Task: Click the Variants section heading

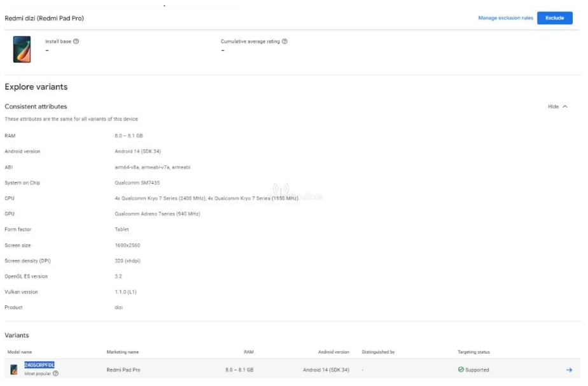Action: [17, 335]
